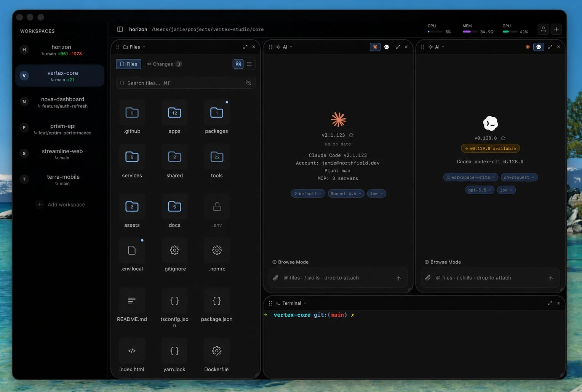Open the assets folder
This screenshot has height=392, width=582.
(x=132, y=211)
